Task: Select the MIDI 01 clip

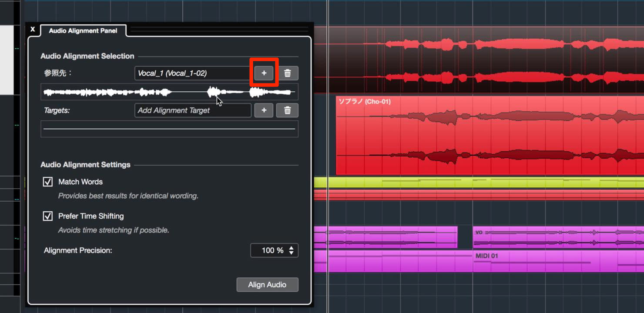Action: coord(558,261)
